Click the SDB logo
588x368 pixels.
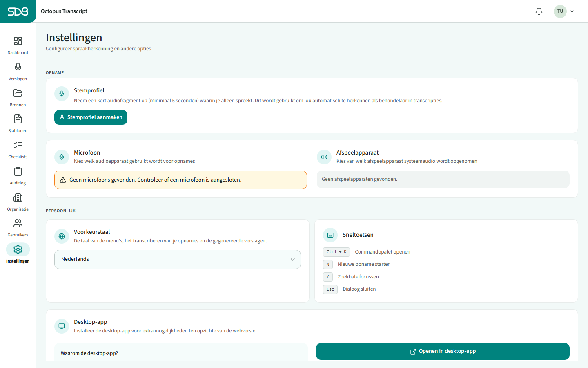(x=18, y=11)
